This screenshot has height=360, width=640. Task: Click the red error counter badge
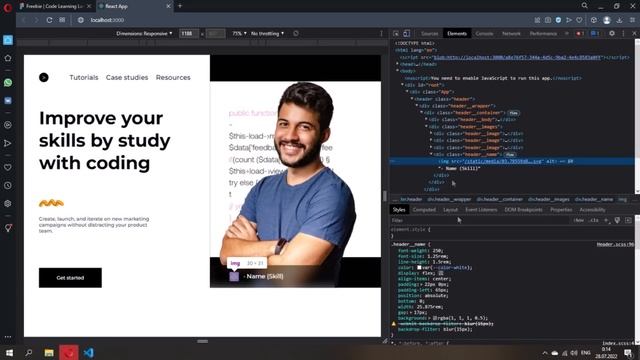[580, 33]
